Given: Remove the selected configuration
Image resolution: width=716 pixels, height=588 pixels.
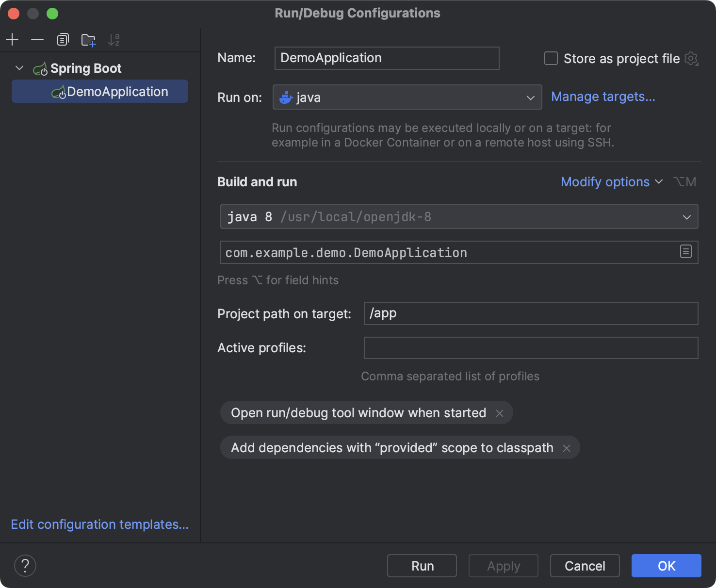Looking at the screenshot, I should click(37, 39).
